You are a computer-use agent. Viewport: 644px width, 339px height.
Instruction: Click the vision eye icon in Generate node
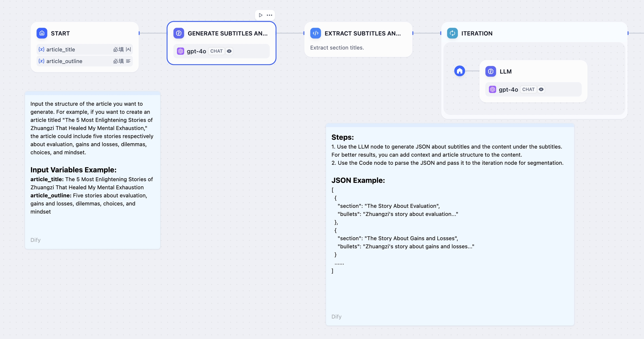coord(229,51)
